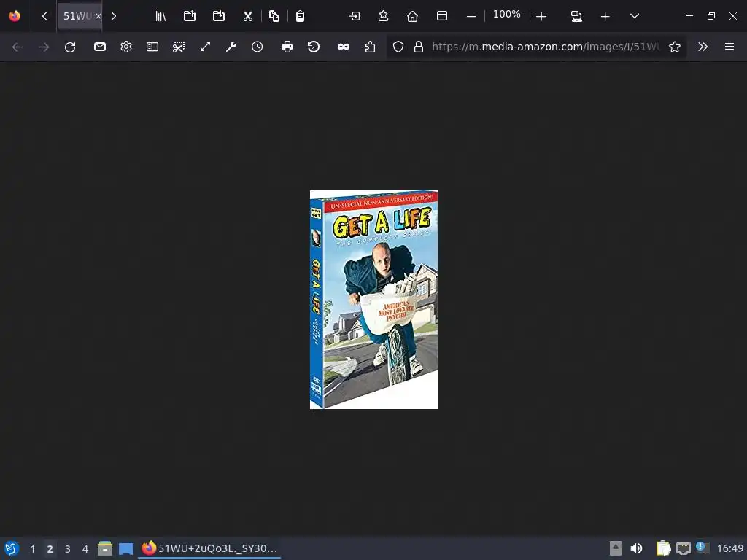Show desktop via blue taskbar icon
The image size is (747, 560).
pos(125,549)
